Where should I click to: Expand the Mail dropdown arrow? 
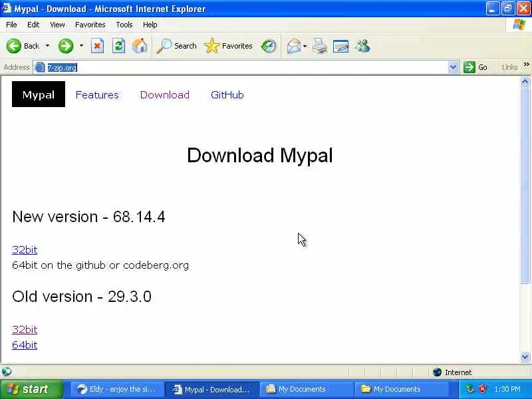[305, 46]
